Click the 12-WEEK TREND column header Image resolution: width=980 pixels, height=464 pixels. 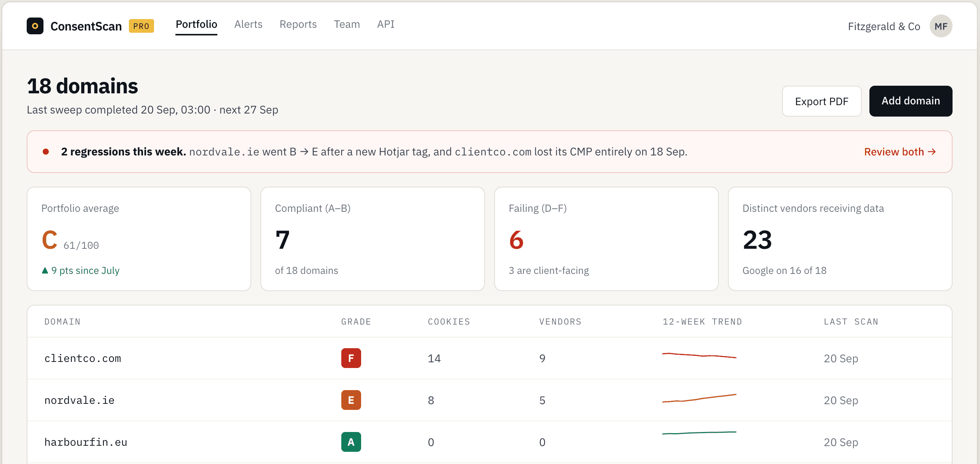702,322
